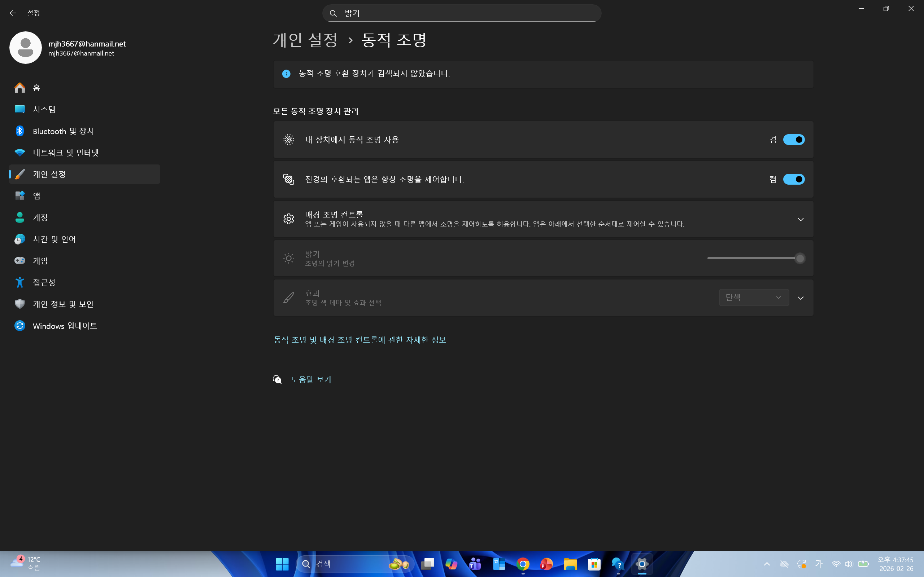
Task: Select the 홈 home icon
Action: [19, 87]
